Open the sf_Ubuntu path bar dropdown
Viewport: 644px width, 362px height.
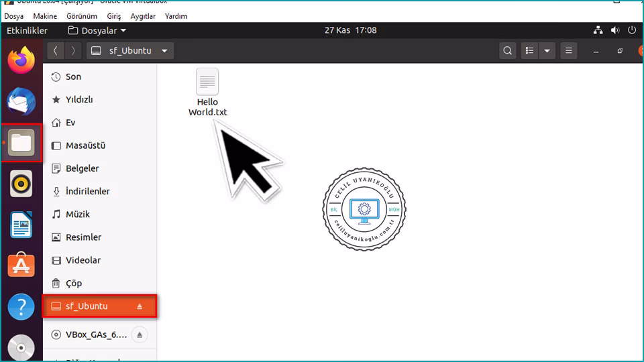coord(130,51)
